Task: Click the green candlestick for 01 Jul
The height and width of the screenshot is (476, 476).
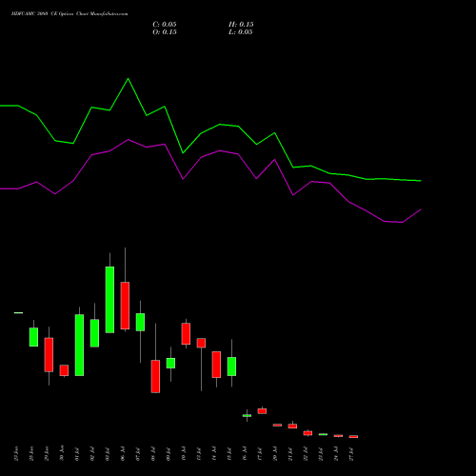Action: point(79,345)
